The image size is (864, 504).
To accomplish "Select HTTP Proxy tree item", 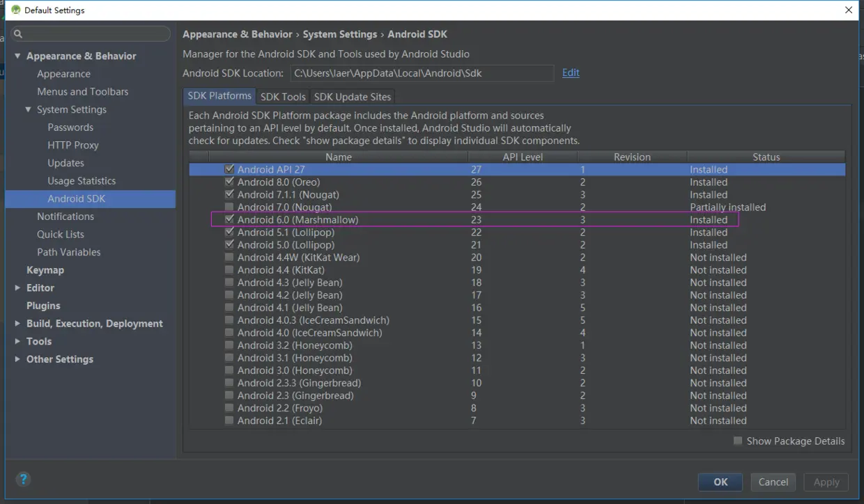I will pos(73,145).
